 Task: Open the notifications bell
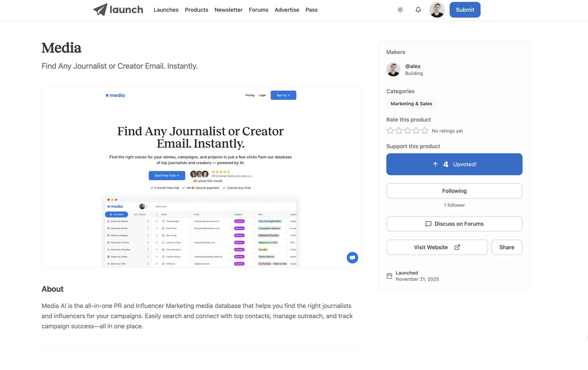[x=418, y=10]
